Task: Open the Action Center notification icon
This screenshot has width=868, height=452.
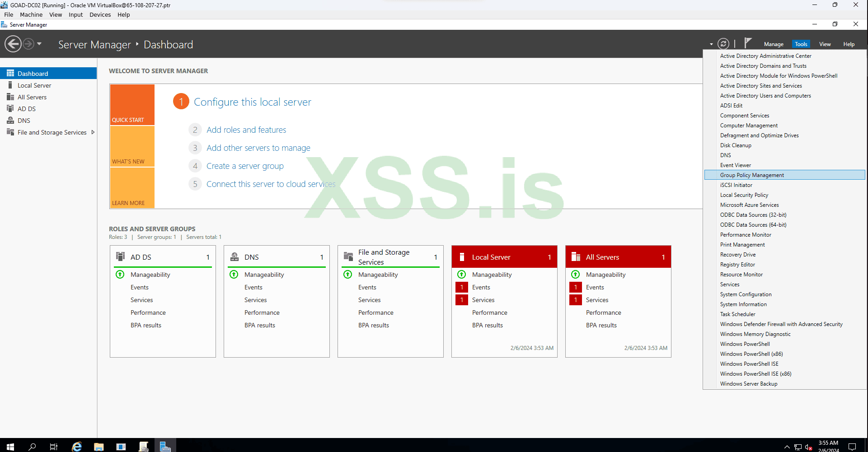Action: pyautogui.click(x=852, y=446)
